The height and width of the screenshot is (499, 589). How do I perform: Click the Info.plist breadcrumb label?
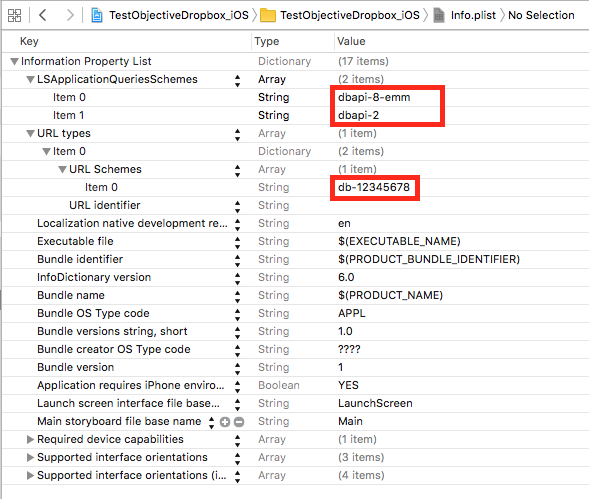(473, 15)
